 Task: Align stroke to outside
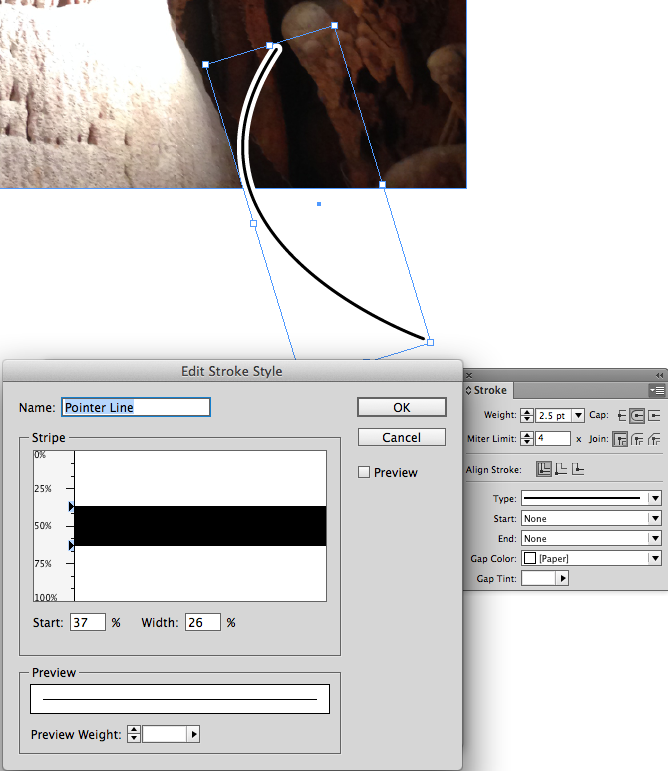tap(578, 469)
